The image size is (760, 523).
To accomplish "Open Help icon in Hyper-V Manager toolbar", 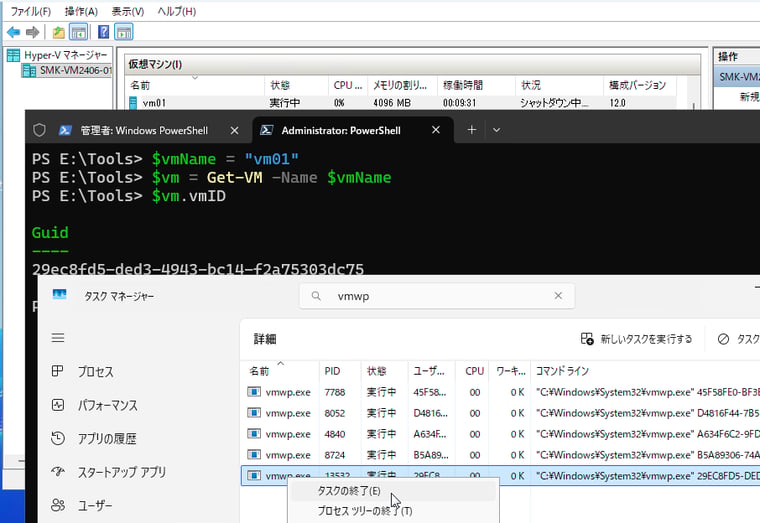I will (x=103, y=32).
